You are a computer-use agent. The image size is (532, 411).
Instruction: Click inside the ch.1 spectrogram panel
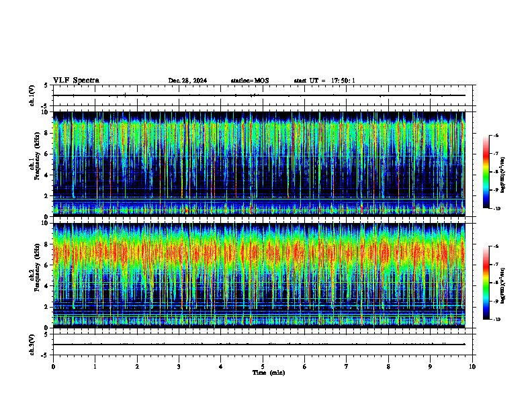259,164
